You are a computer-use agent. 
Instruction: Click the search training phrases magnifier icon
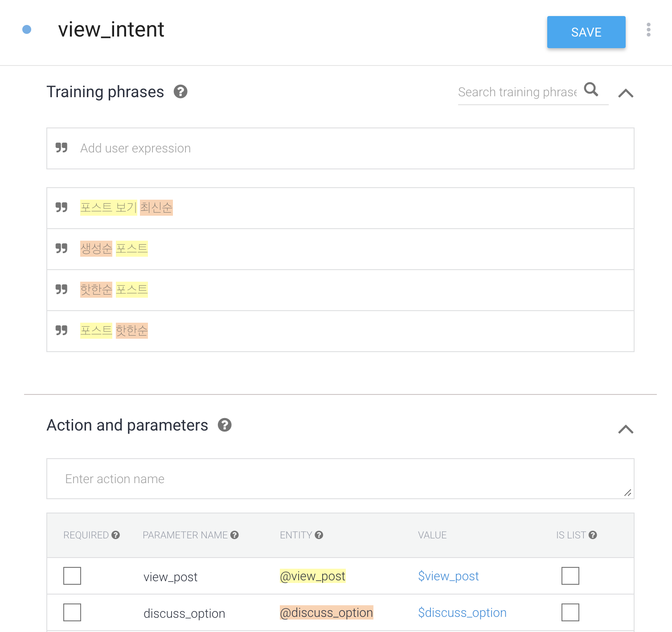point(591,90)
